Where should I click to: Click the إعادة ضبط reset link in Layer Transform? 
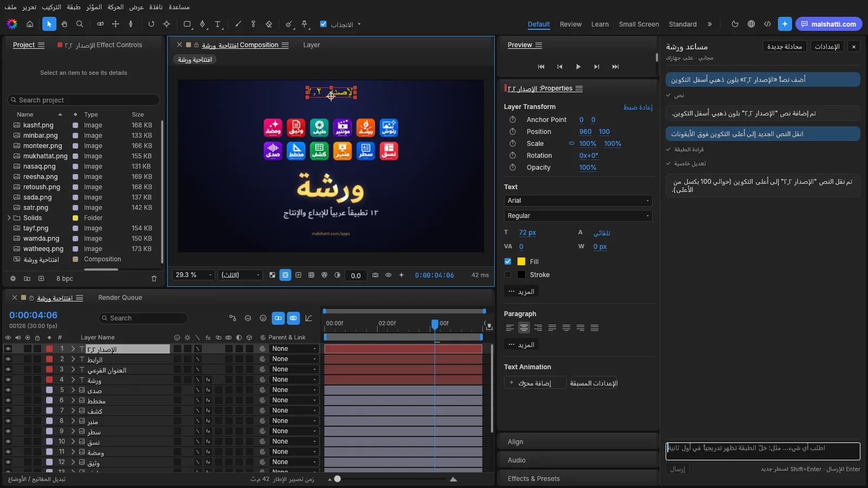pyautogui.click(x=638, y=107)
